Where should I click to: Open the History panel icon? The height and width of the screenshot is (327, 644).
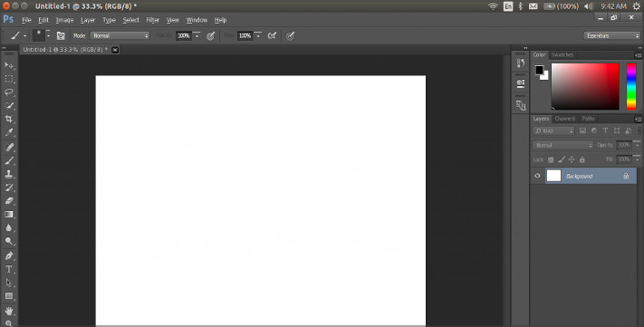click(521, 63)
